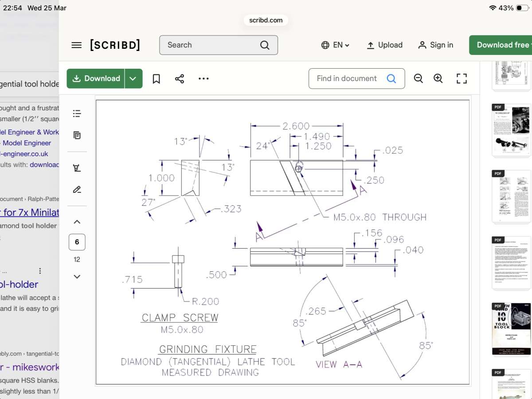Select the pencil annotation tool

pyautogui.click(x=77, y=189)
